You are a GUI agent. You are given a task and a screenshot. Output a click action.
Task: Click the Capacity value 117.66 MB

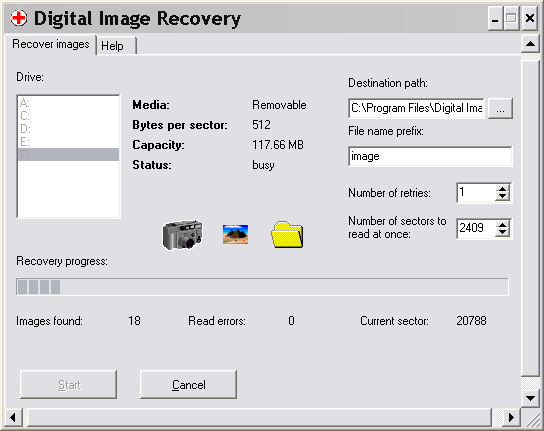(278, 145)
